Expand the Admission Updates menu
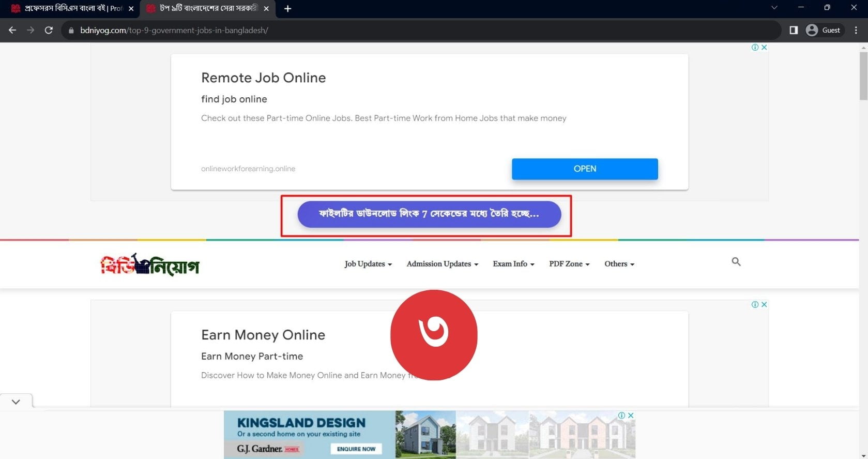Screen dimensions: 868x459 [443, 264]
